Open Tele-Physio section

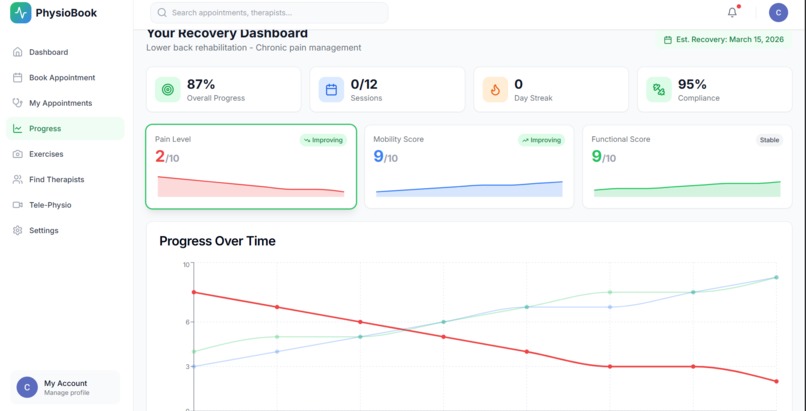click(x=65, y=205)
